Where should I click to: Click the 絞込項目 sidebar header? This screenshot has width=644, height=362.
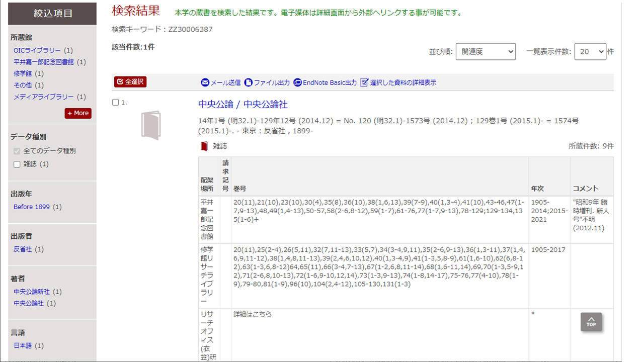pyautogui.click(x=52, y=14)
